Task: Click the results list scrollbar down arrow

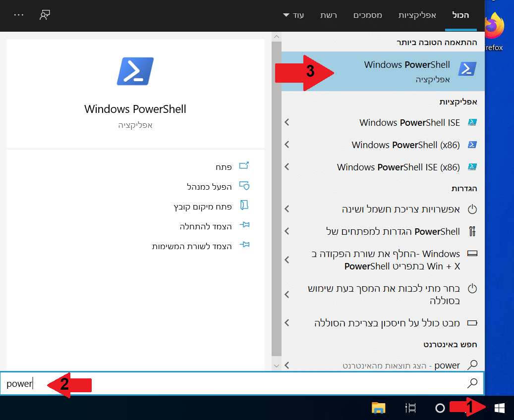Action: coord(277,365)
